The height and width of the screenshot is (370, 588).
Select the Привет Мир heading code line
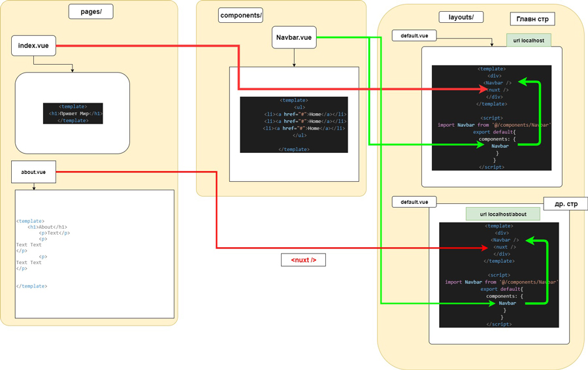75,113
